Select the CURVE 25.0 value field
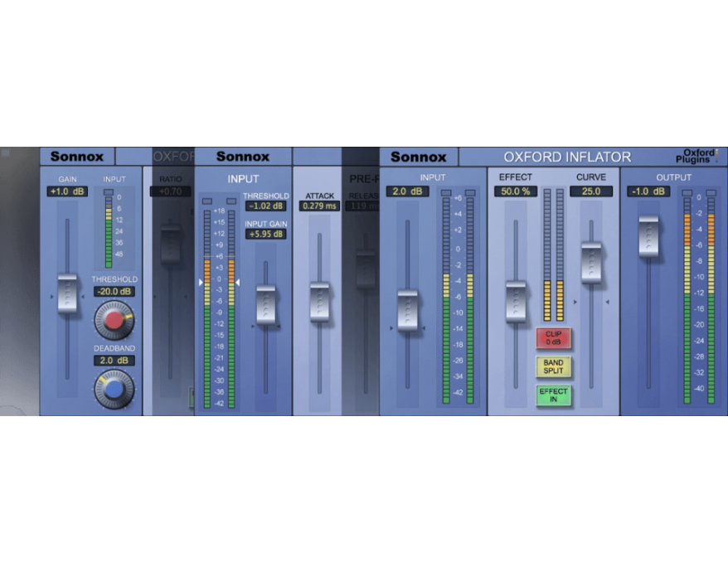728x562 pixels. coord(591,191)
